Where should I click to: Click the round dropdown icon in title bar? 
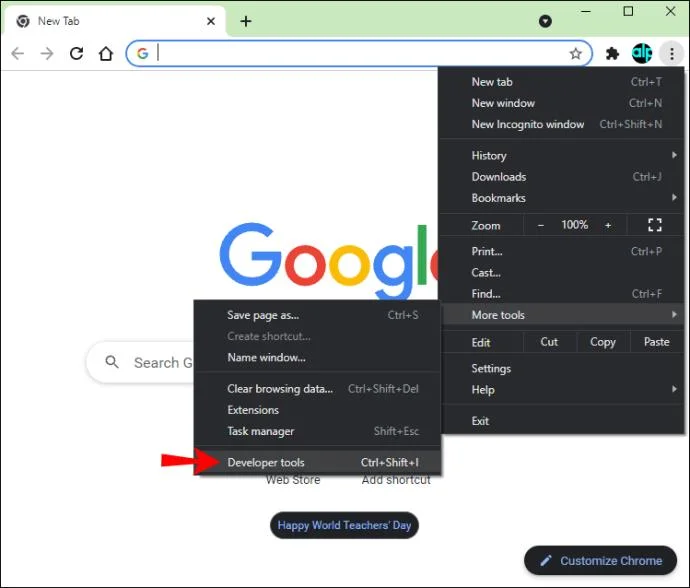pos(545,21)
